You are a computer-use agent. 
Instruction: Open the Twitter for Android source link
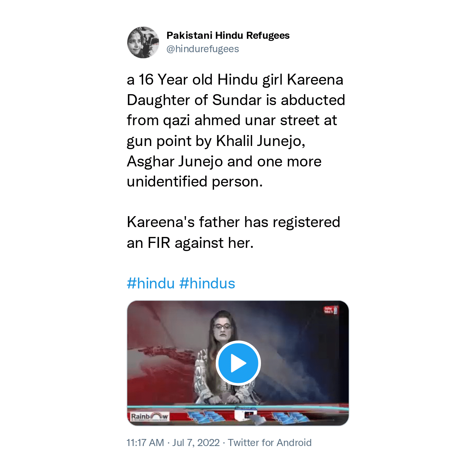[270, 443]
